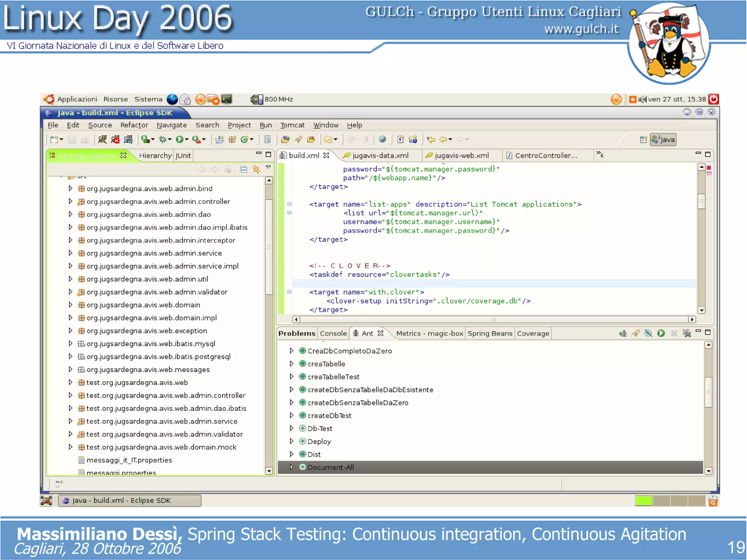The width and height of the screenshot is (747, 560).
Task: Expand org.jugsardegna.avis.web.admin.bind package
Action: coord(70,189)
